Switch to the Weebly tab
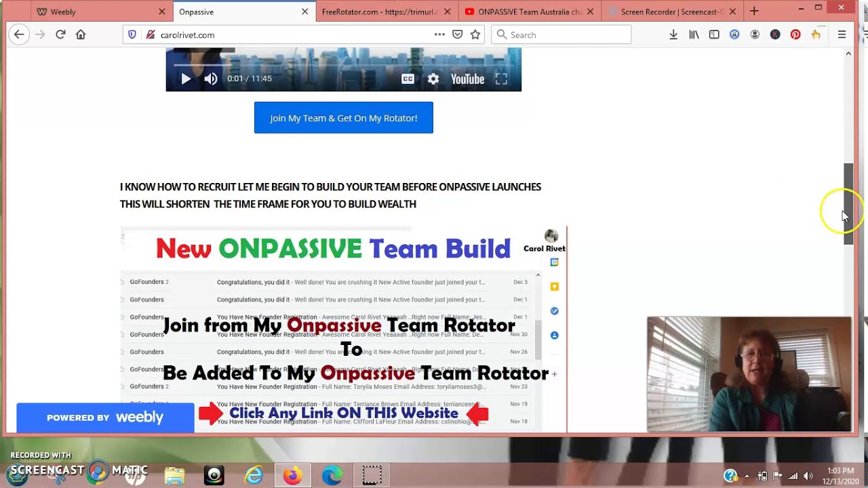Viewport: 868px width, 488px height. pyautogui.click(x=102, y=12)
